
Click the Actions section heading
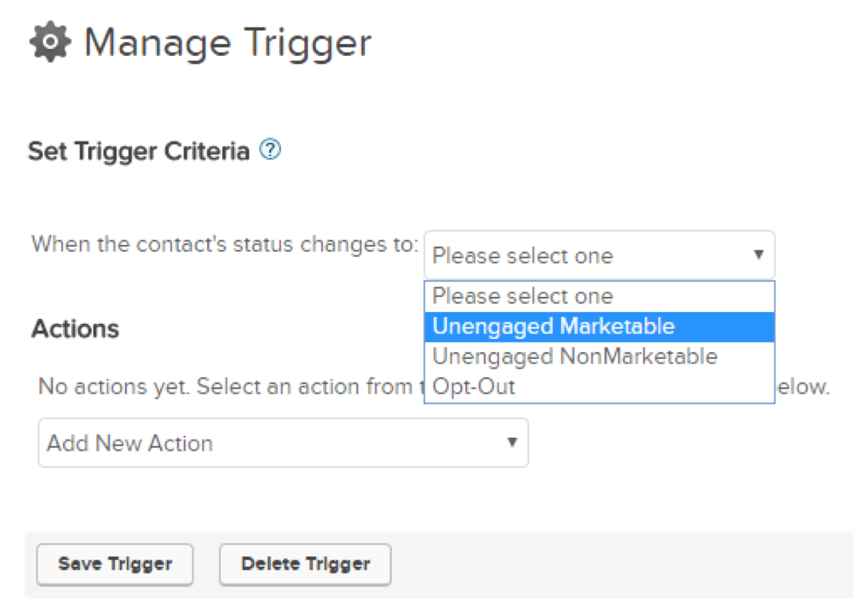click(75, 329)
